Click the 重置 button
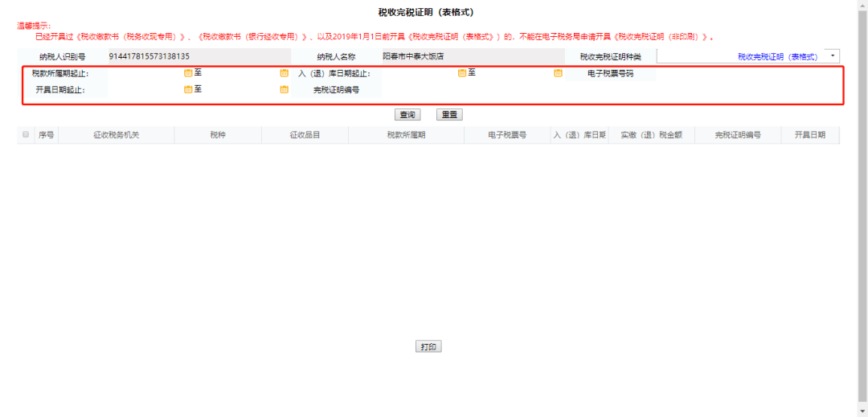The image size is (868, 417). (449, 115)
